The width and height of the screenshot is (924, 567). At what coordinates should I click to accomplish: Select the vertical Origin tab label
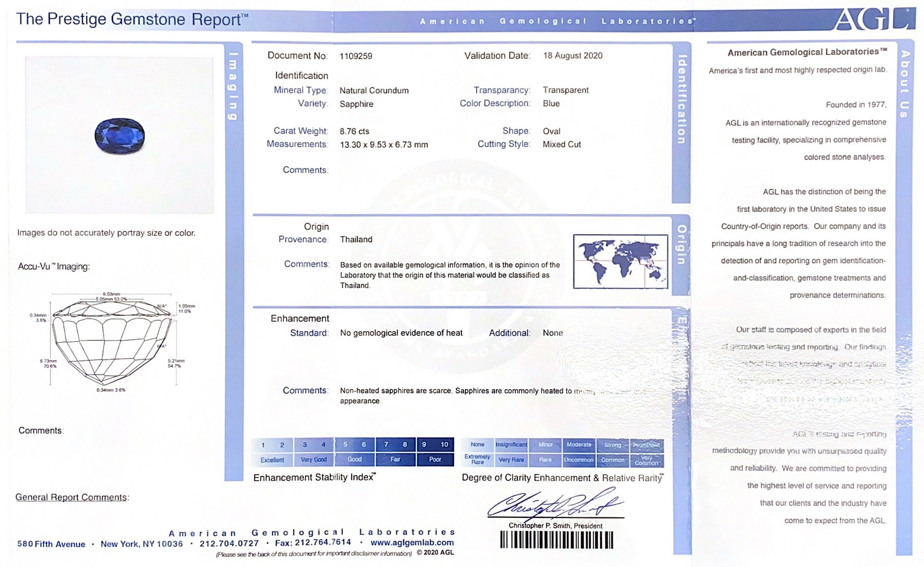[681, 245]
